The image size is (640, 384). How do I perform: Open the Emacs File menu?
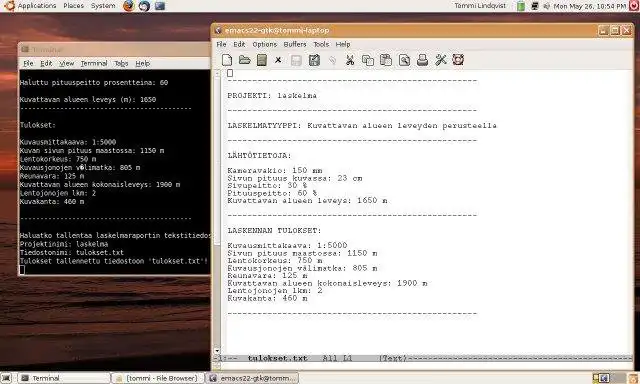[221, 44]
